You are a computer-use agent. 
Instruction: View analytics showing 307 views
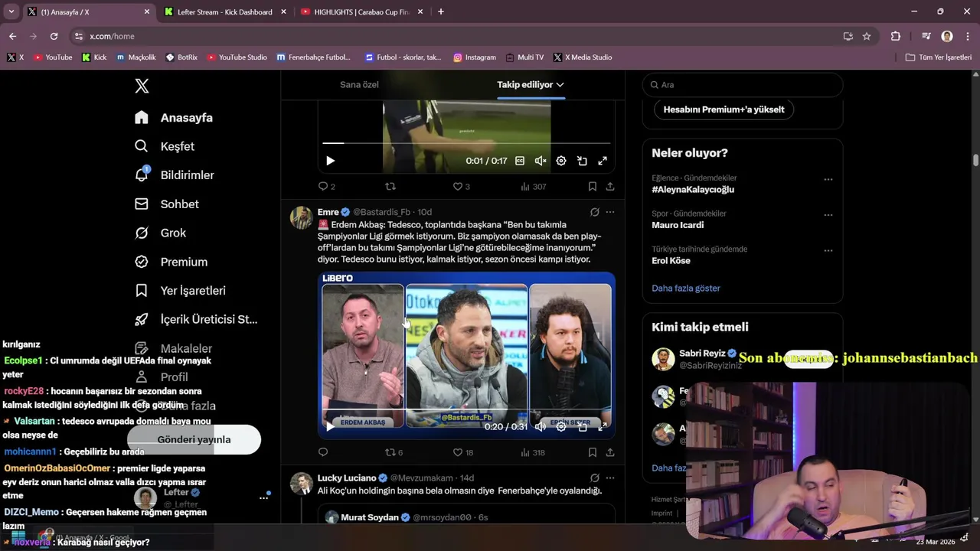tap(533, 186)
